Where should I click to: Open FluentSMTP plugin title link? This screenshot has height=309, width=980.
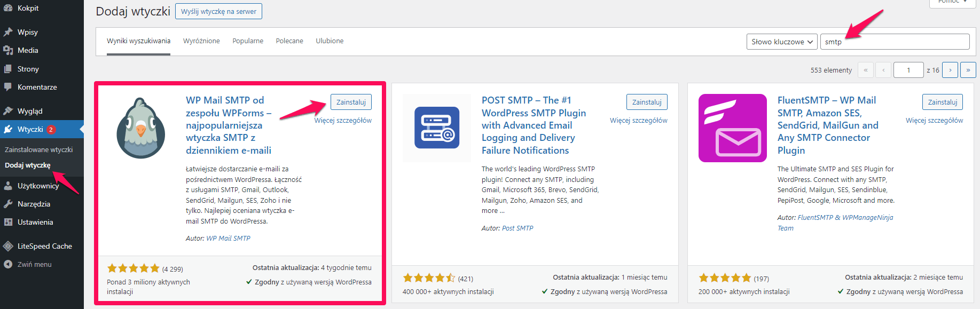[x=828, y=125]
